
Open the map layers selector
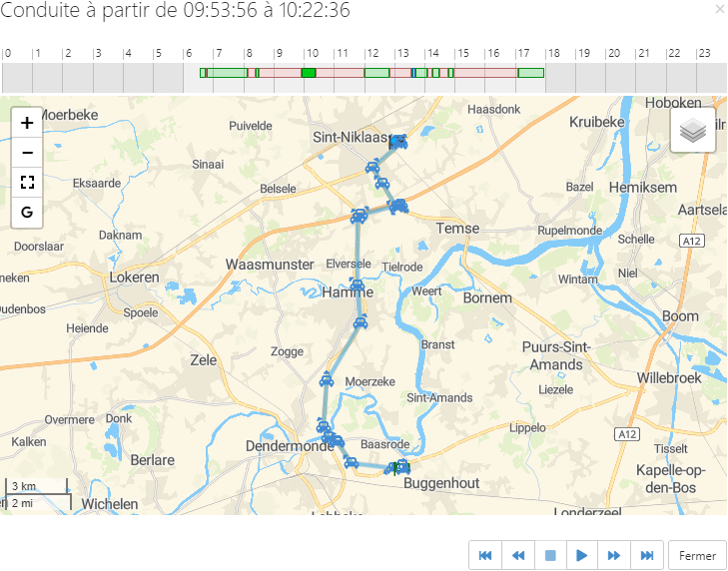coord(693,130)
